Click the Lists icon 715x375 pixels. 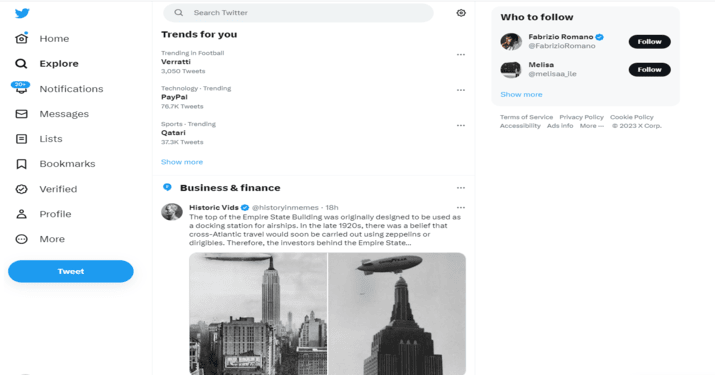[x=21, y=139]
